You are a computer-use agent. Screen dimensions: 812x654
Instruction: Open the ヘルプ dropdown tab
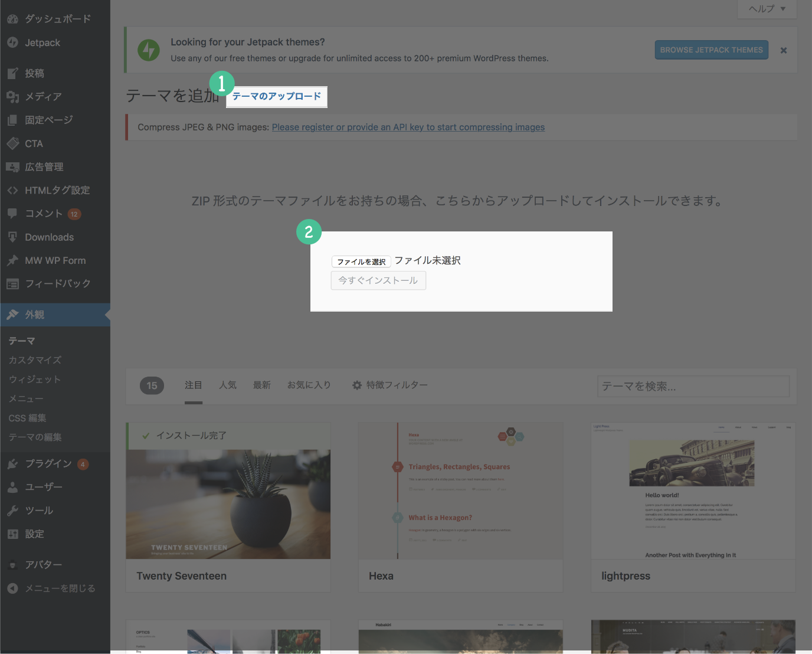(767, 9)
